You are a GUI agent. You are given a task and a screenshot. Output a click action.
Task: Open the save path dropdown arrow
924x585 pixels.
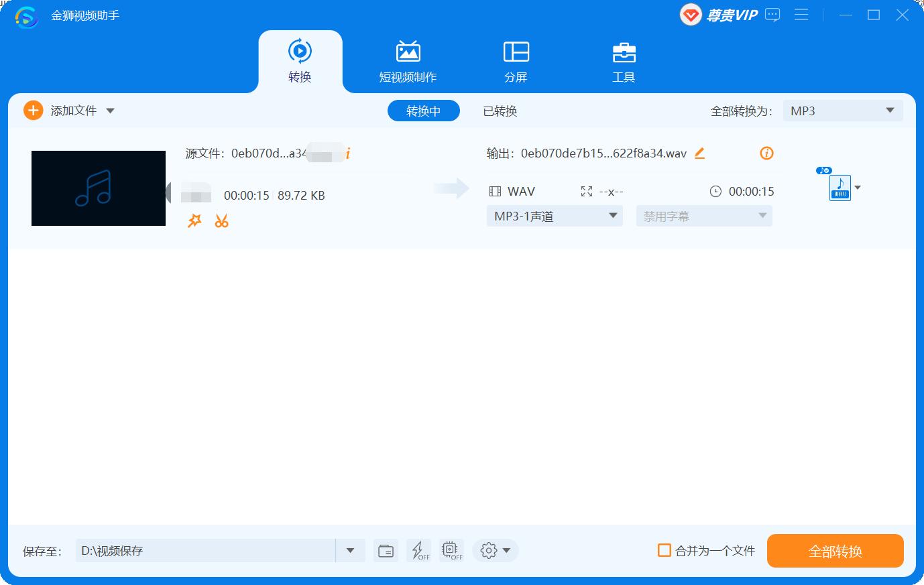click(349, 550)
